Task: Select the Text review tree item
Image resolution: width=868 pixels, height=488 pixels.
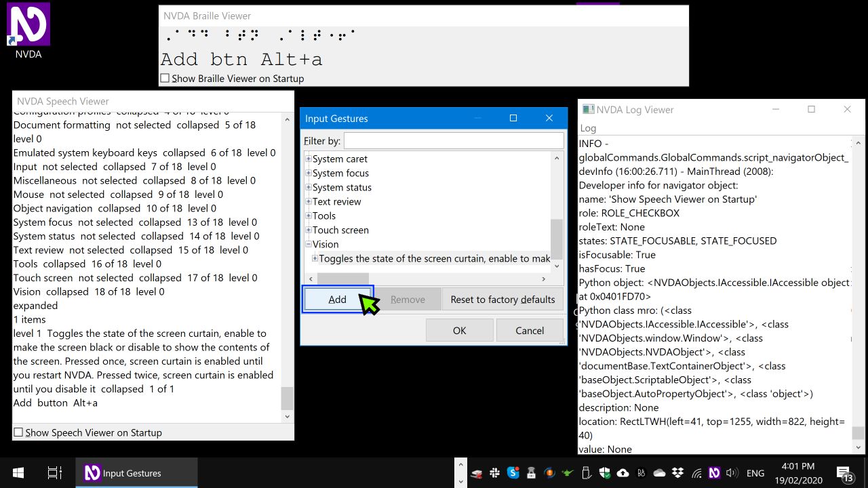Action: [x=337, y=202]
